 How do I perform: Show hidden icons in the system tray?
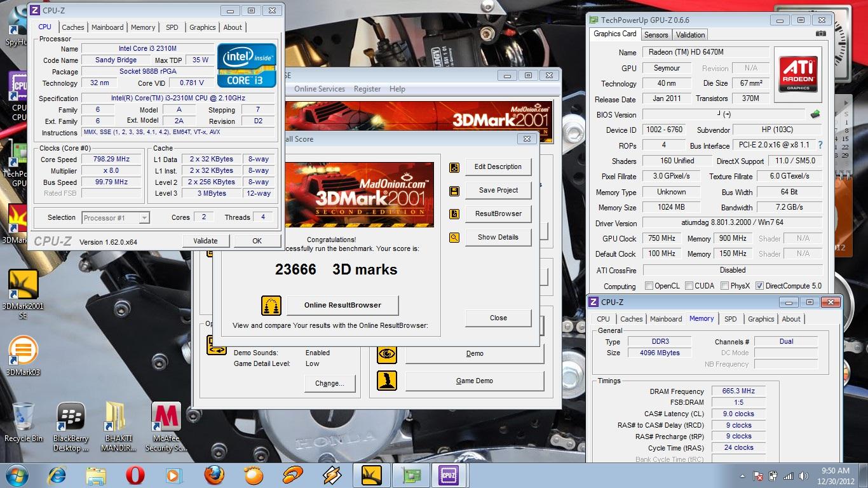coord(743,475)
